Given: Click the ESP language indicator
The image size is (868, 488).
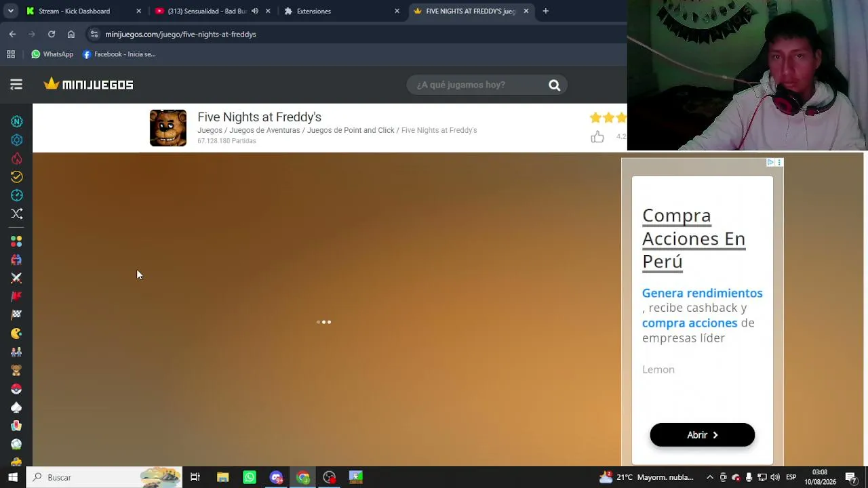Looking at the screenshot, I should (791, 477).
